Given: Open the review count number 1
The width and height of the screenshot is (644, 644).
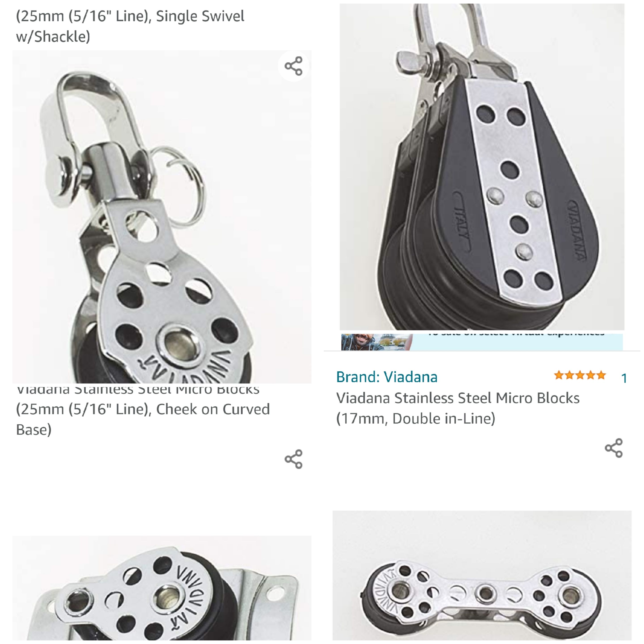Looking at the screenshot, I should pyautogui.click(x=624, y=378).
